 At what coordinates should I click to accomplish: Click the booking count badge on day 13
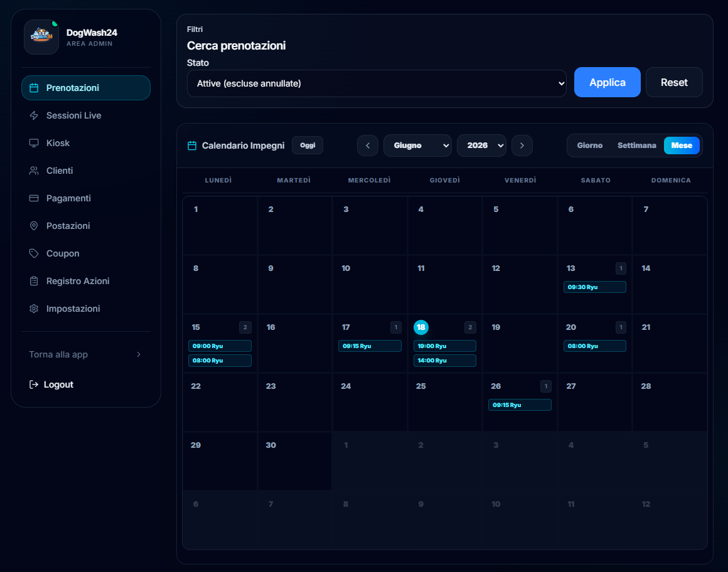(621, 268)
